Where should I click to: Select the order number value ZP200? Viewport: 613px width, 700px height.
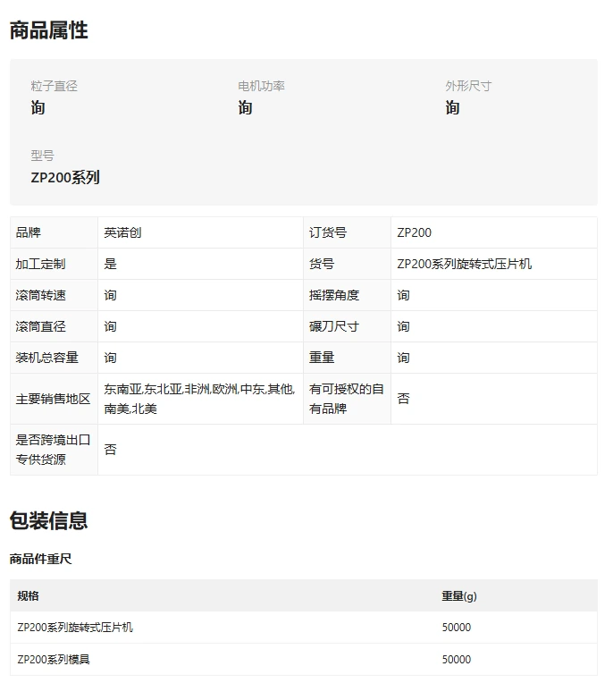pos(414,232)
